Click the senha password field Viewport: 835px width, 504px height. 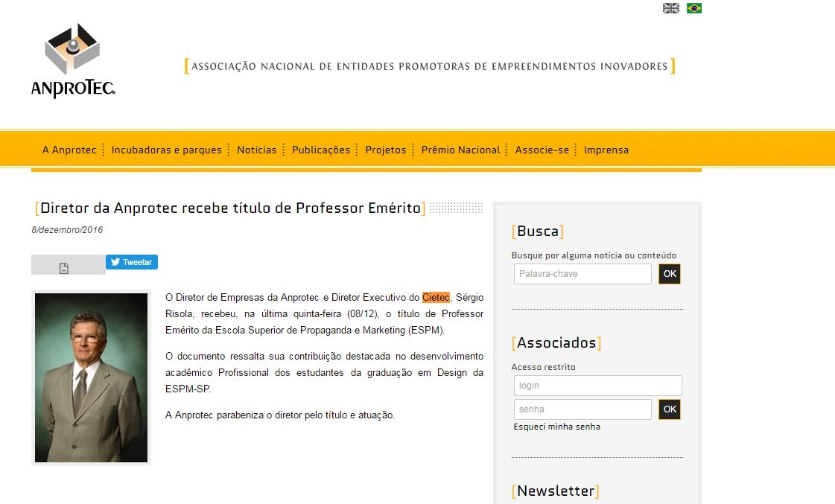coord(582,409)
